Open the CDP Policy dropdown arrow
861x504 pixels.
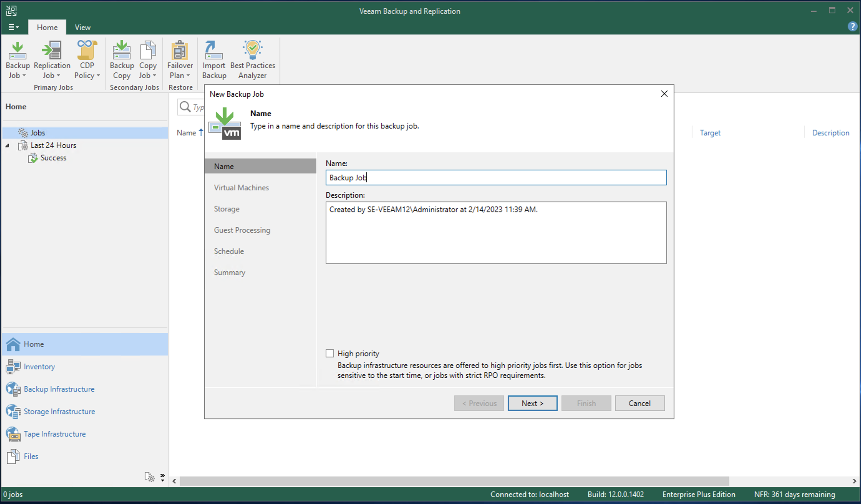pos(98,76)
